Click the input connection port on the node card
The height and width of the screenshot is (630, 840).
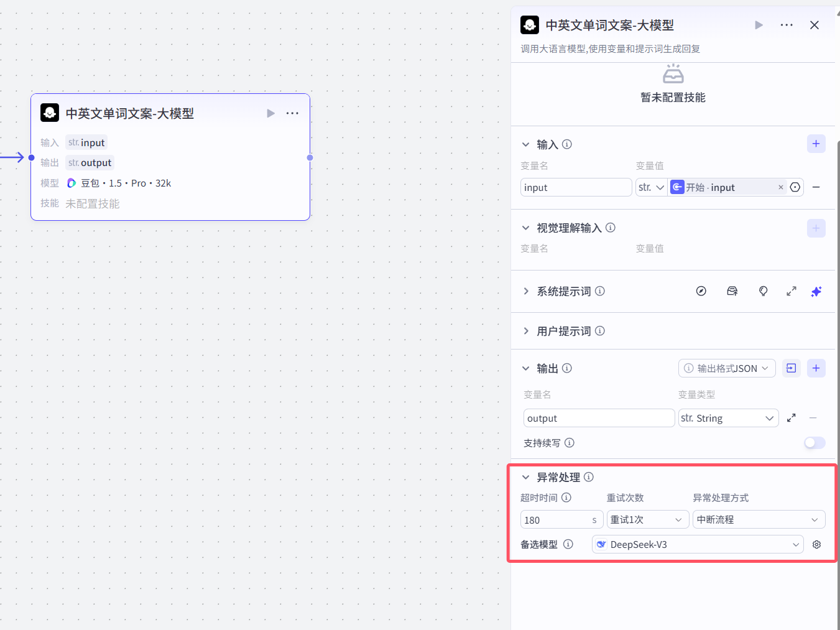pos(31,157)
